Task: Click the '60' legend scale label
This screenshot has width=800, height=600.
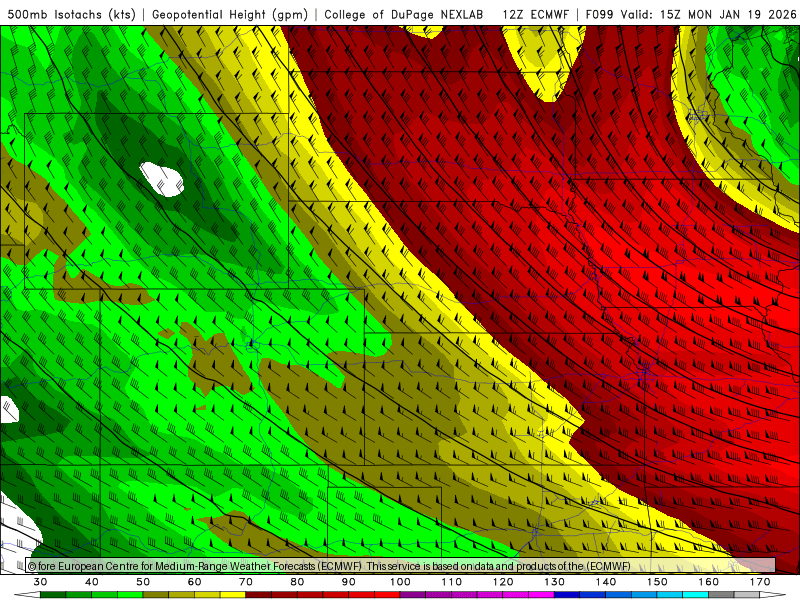Action: 194,582
